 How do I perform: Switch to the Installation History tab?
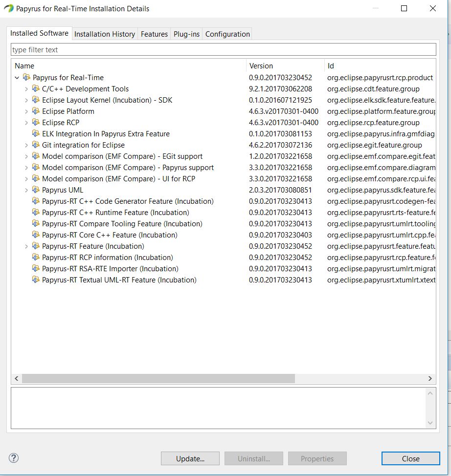[x=105, y=34]
